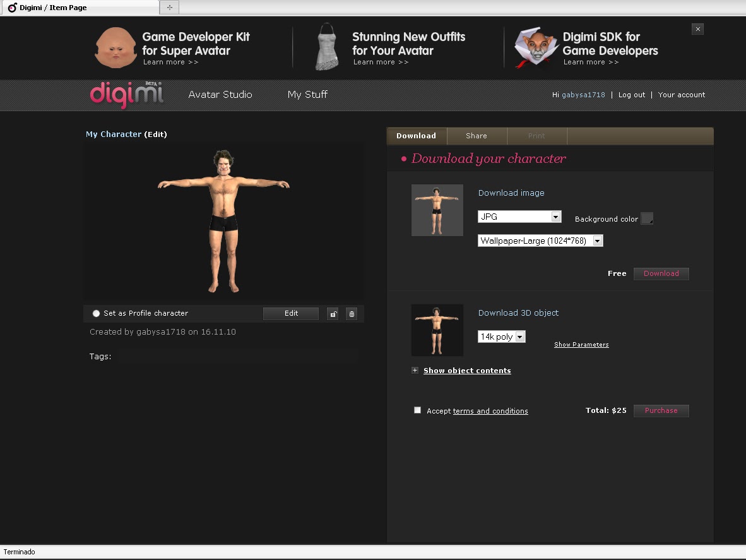
Task: Click Log out link
Action: [632, 95]
